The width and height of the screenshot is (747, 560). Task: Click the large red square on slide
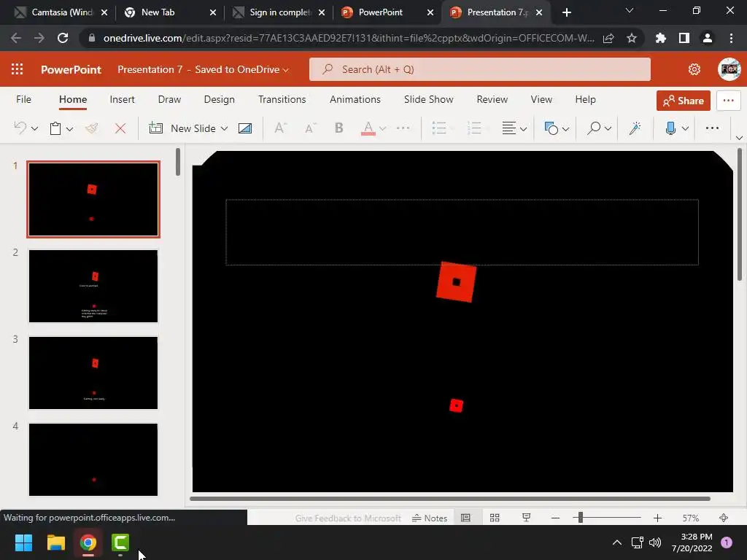coord(457,282)
